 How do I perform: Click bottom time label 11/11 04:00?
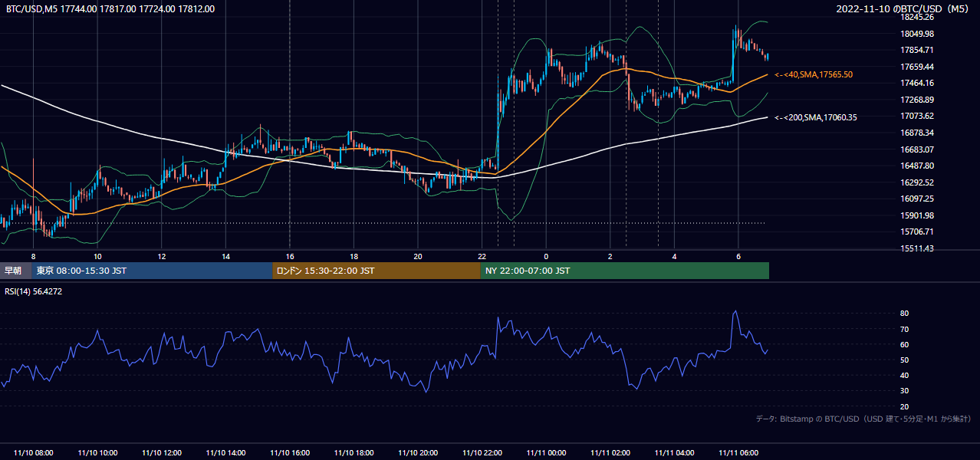(674, 453)
